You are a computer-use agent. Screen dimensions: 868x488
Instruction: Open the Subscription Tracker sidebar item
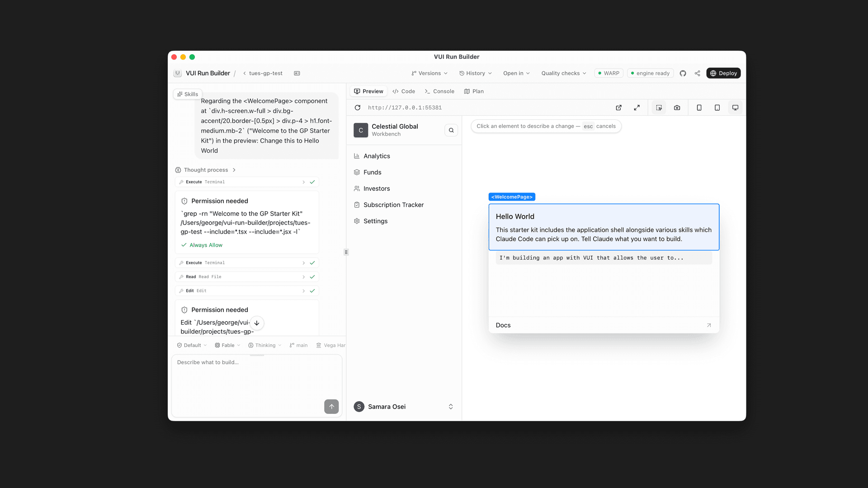click(404, 205)
